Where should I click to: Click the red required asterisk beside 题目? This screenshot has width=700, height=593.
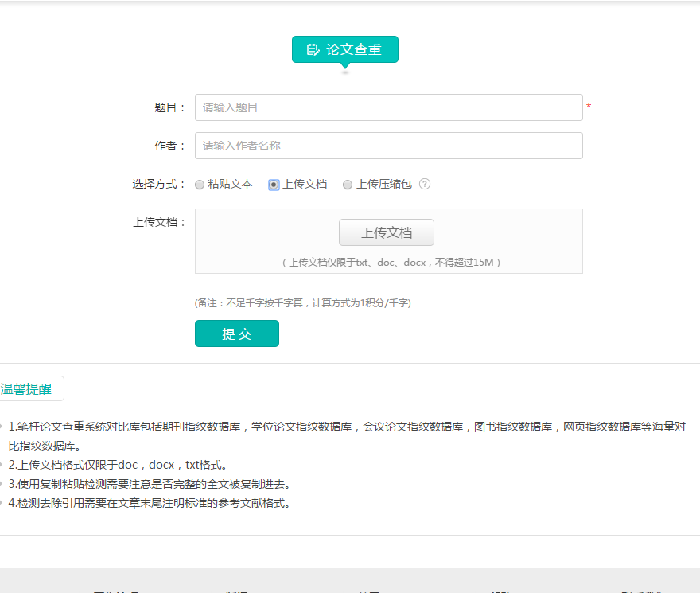(x=589, y=107)
